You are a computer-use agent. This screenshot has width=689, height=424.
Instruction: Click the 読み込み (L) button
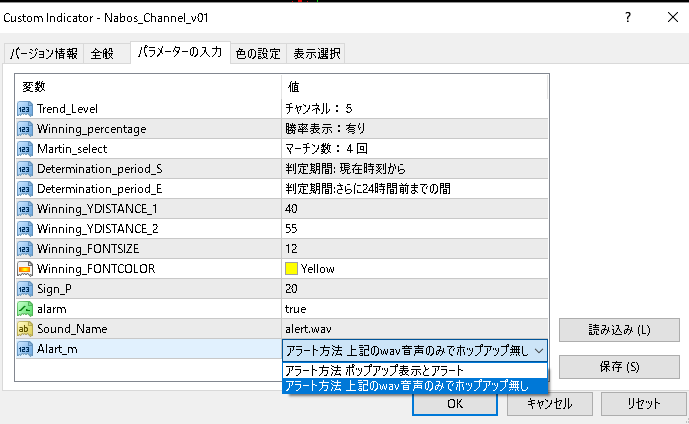tap(619, 330)
